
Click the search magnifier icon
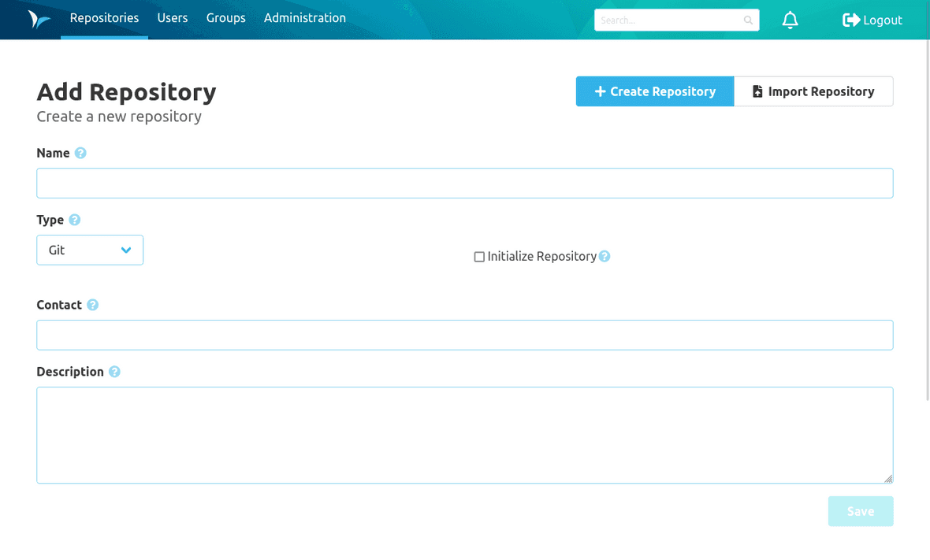pos(748,20)
